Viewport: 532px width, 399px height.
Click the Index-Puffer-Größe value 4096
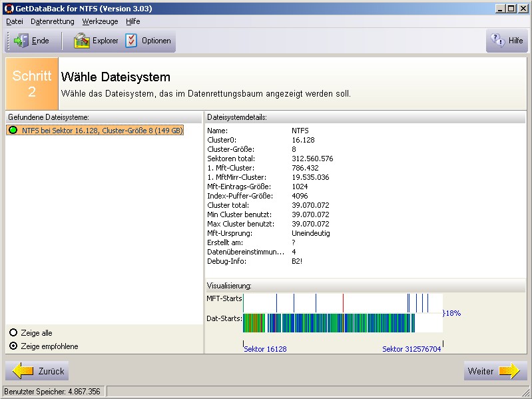(300, 196)
